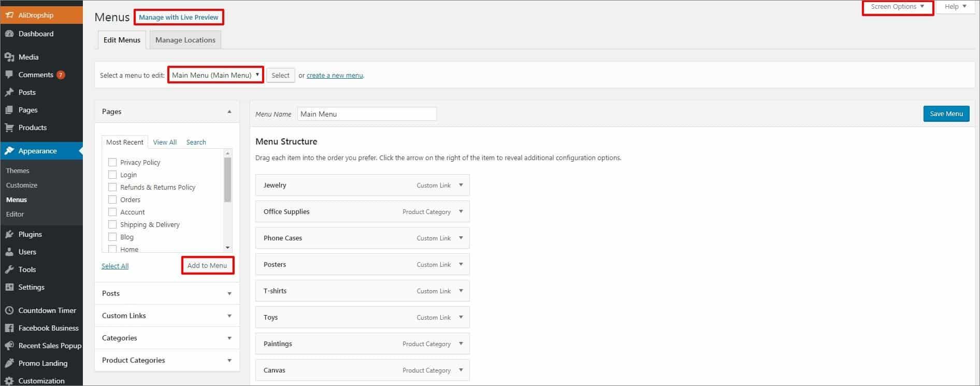Open the Main Menu selection dropdown
The image size is (980, 386).
215,75
